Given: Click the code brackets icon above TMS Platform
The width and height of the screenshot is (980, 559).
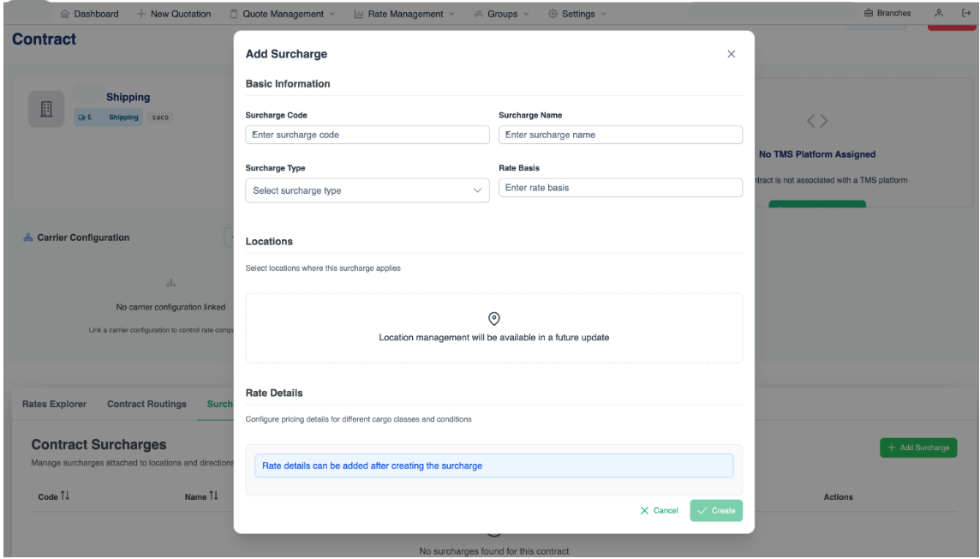Looking at the screenshot, I should pos(817,122).
